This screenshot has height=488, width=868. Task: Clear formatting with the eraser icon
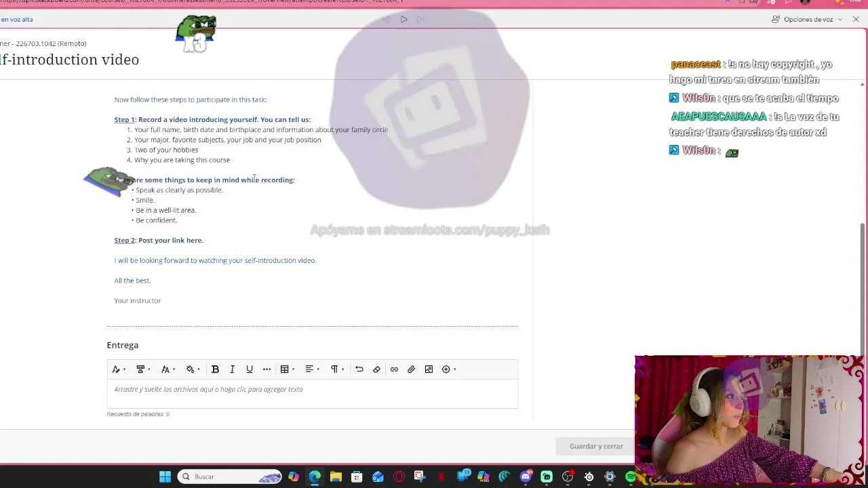[376, 369]
